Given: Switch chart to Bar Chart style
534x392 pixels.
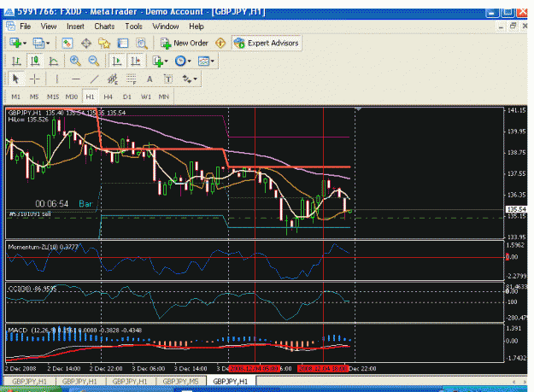Looking at the screenshot, I should [x=16, y=61].
